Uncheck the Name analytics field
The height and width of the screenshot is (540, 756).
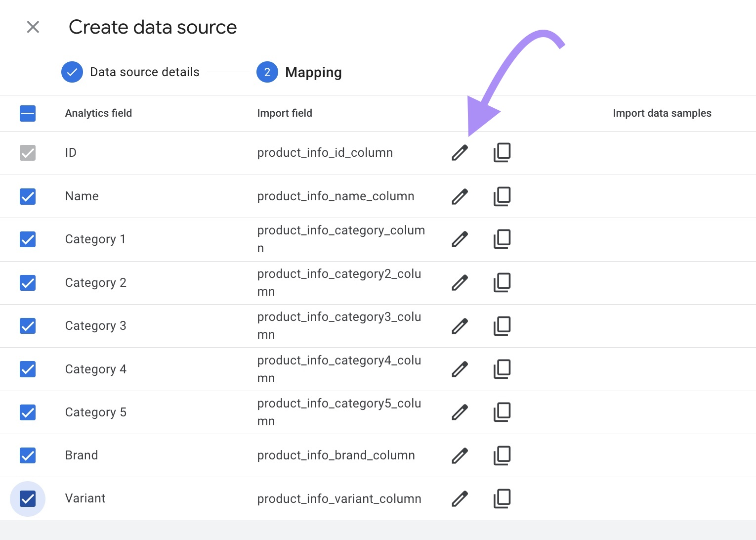(x=28, y=196)
